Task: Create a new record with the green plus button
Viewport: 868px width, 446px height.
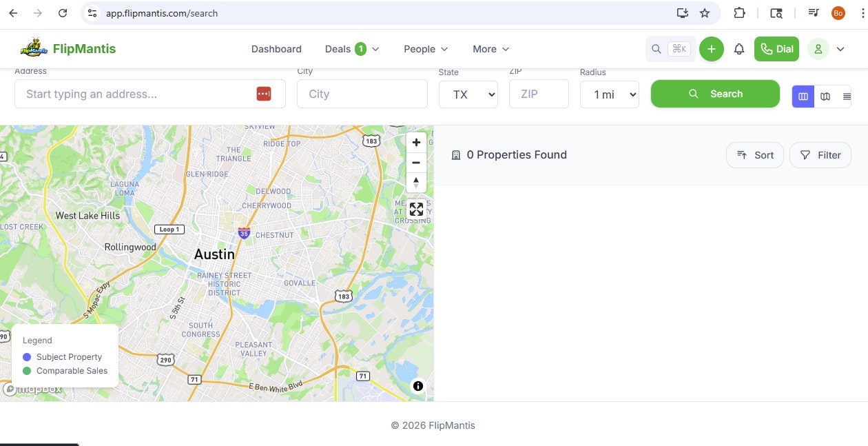Action: coord(712,48)
